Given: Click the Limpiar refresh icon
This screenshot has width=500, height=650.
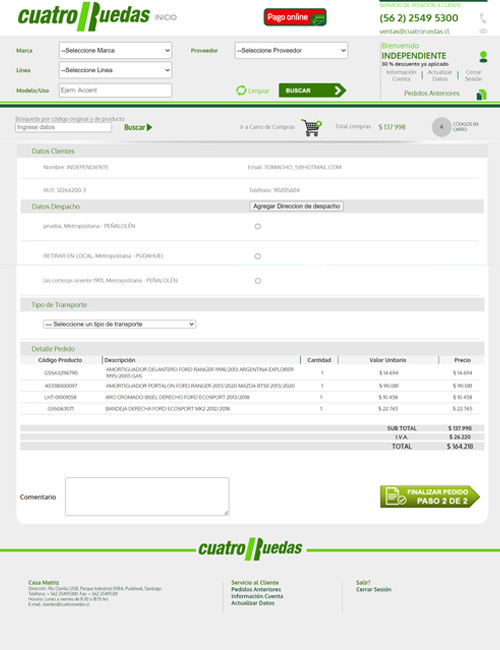Looking at the screenshot, I should coord(241,90).
